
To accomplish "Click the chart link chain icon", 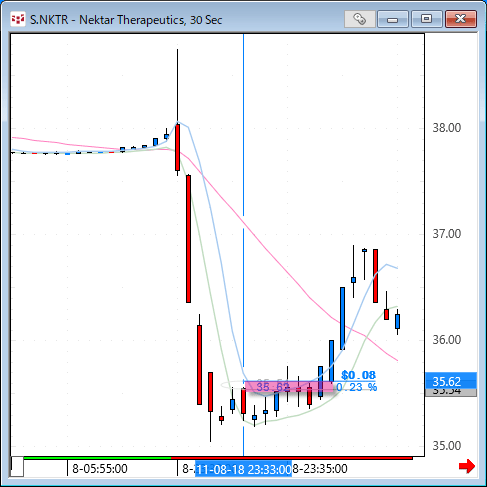I will tap(360, 19).
